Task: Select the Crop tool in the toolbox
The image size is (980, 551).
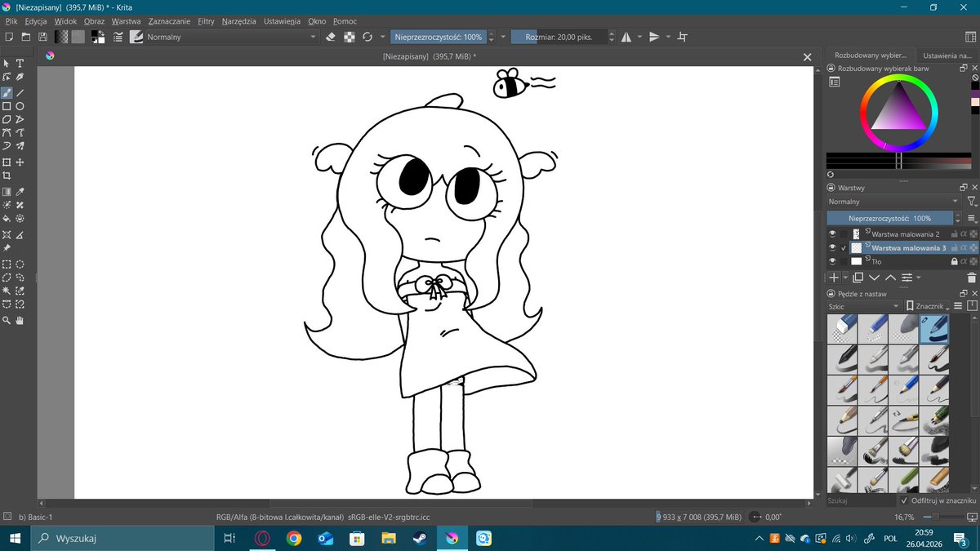Action: click(7, 176)
